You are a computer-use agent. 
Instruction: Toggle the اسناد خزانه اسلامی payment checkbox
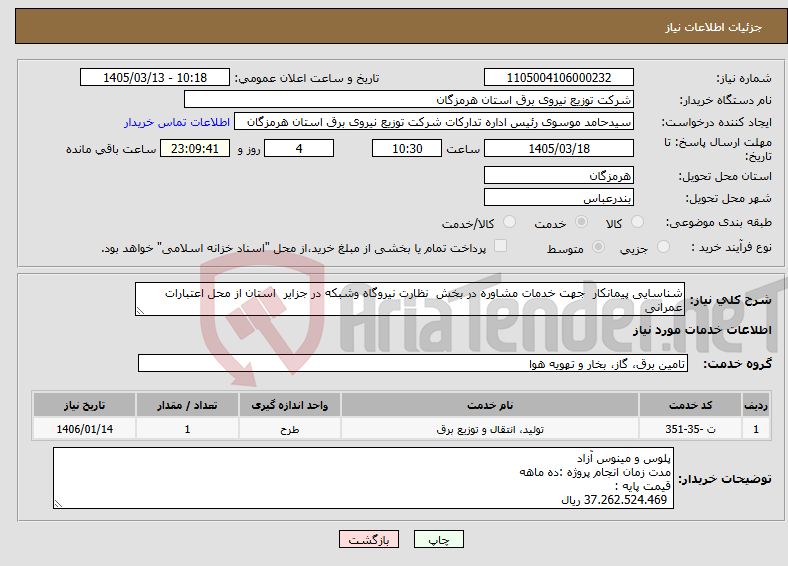tap(501, 245)
